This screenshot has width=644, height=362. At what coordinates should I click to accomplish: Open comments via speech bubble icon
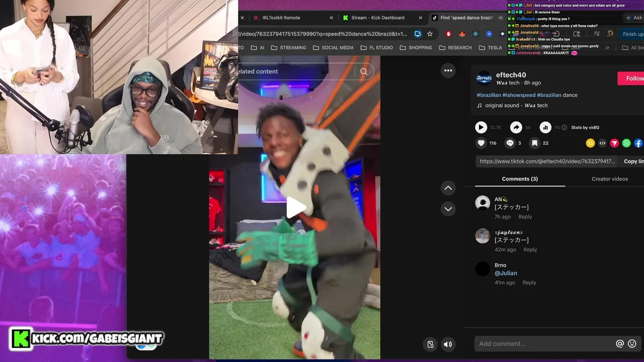coord(510,143)
